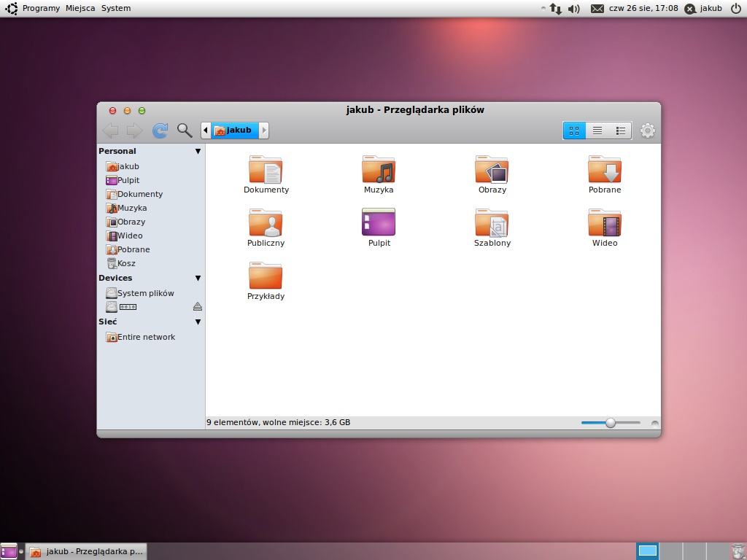This screenshot has width=747, height=560.
Task: Open the Dokumenty folder icon
Action: tap(266, 169)
